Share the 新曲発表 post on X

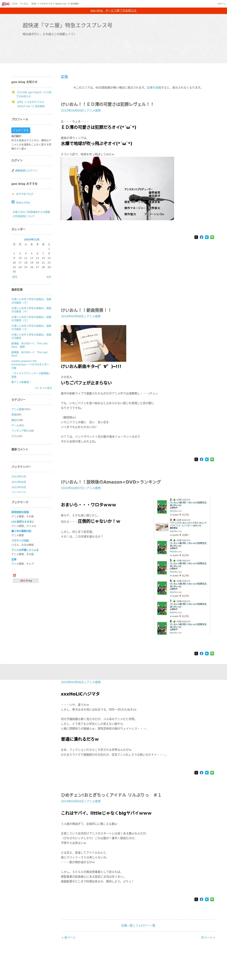coord(196,459)
